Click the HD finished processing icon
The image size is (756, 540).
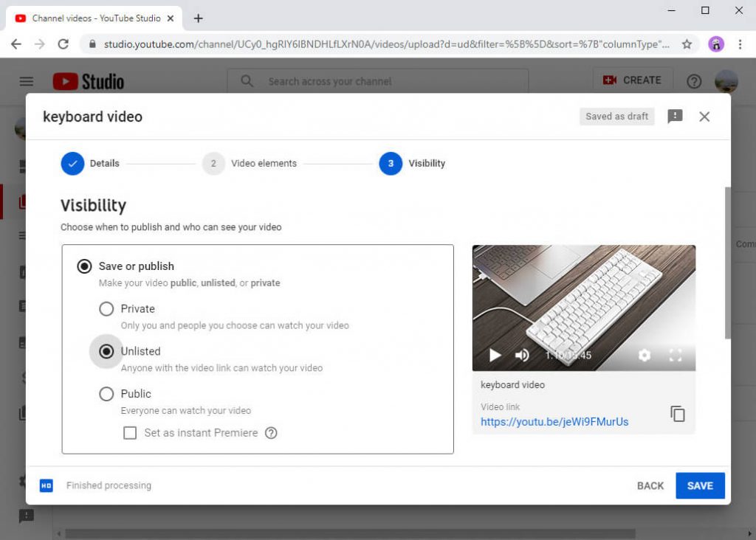46,485
